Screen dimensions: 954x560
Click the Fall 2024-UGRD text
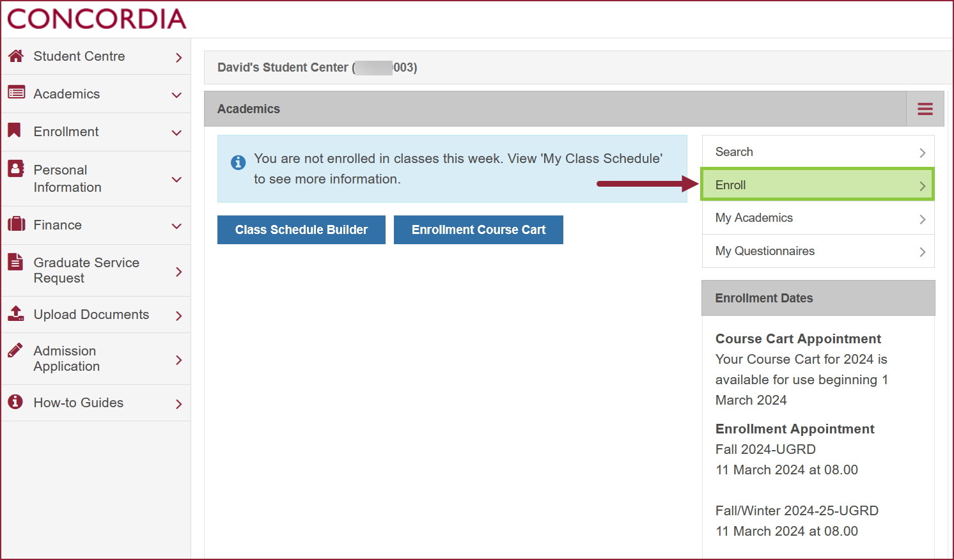[765, 449]
